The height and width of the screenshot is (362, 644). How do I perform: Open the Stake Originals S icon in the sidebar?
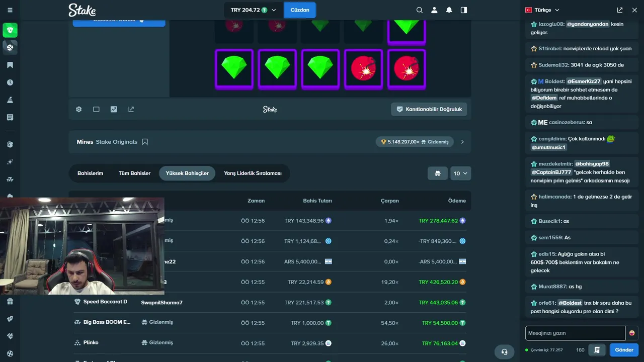[x=10, y=144]
